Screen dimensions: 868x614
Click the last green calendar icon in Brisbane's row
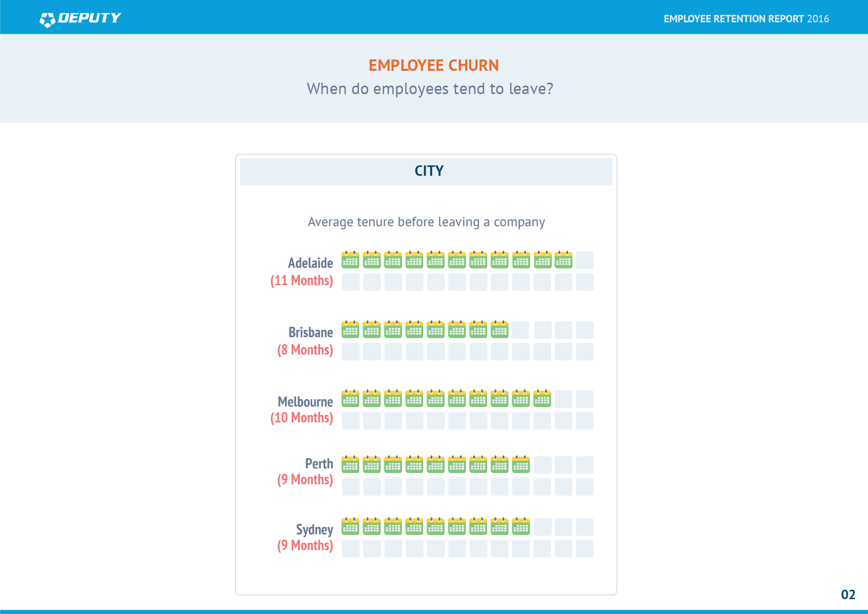pyautogui.click(x=499, y=329)
